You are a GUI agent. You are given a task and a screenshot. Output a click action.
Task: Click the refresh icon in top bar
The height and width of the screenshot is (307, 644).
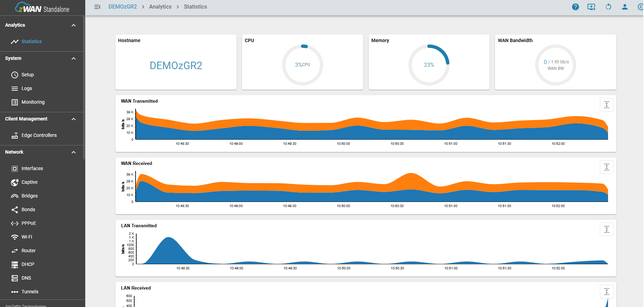point(608,7)
